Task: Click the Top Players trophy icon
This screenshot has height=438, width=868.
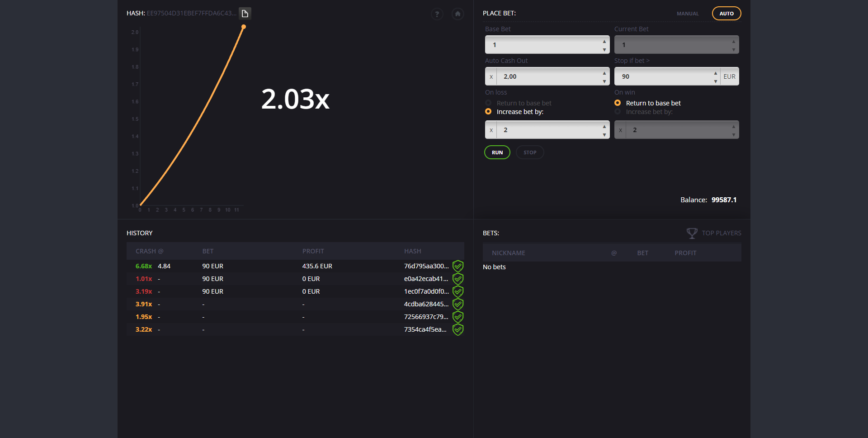Action: tap(692, 233)
